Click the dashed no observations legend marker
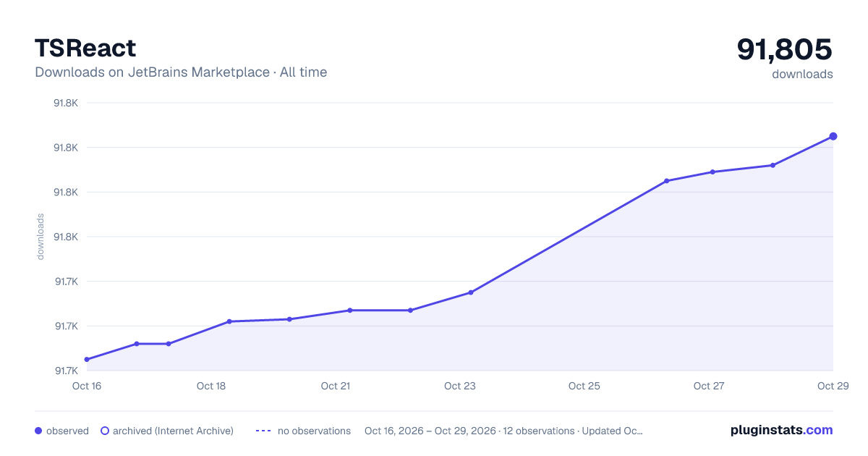The image size is (868, 456). (x=263, y=431)
